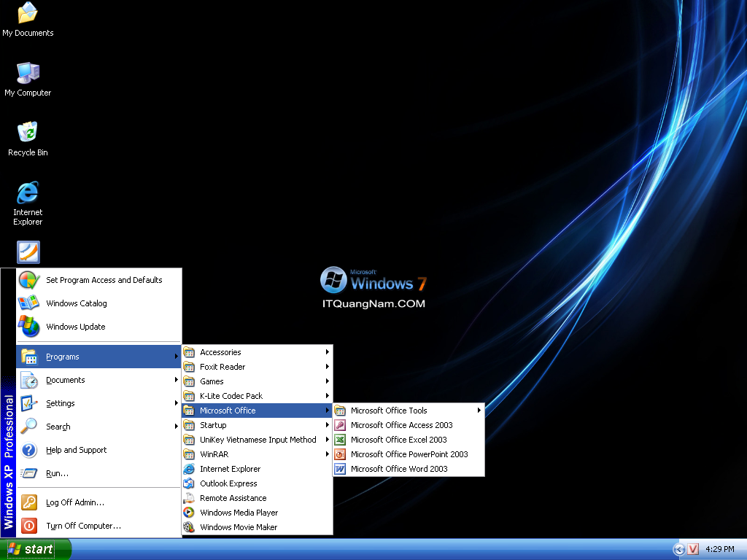
Task: Click Microsoft Office Excel 2003 text
Action: pyautogui.click(x=399, y=440)
